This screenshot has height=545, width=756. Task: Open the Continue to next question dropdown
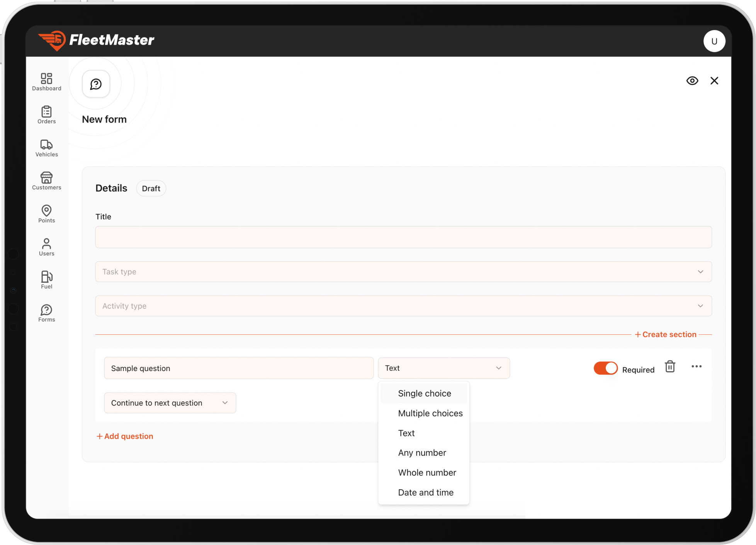[170, 403]
